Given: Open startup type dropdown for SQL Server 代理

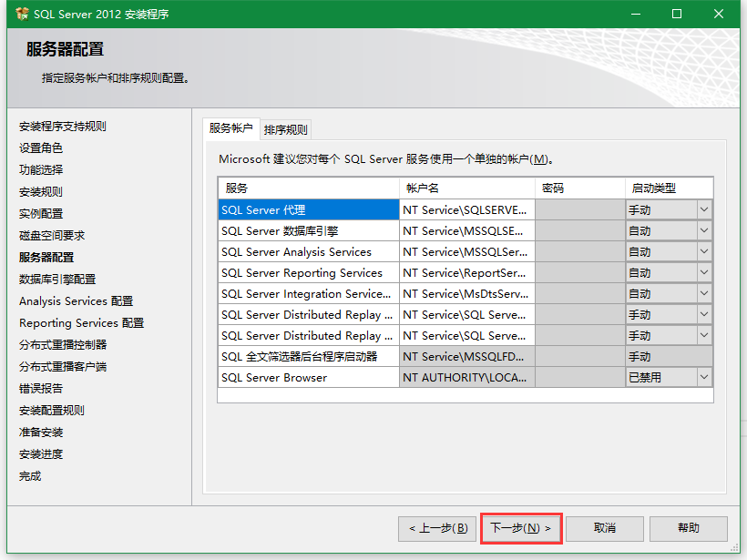Looking at the screenshot, I should point(703,209).
